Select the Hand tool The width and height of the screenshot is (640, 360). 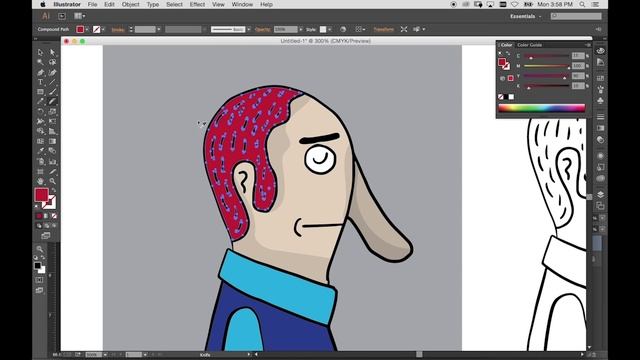pos(40,181)
